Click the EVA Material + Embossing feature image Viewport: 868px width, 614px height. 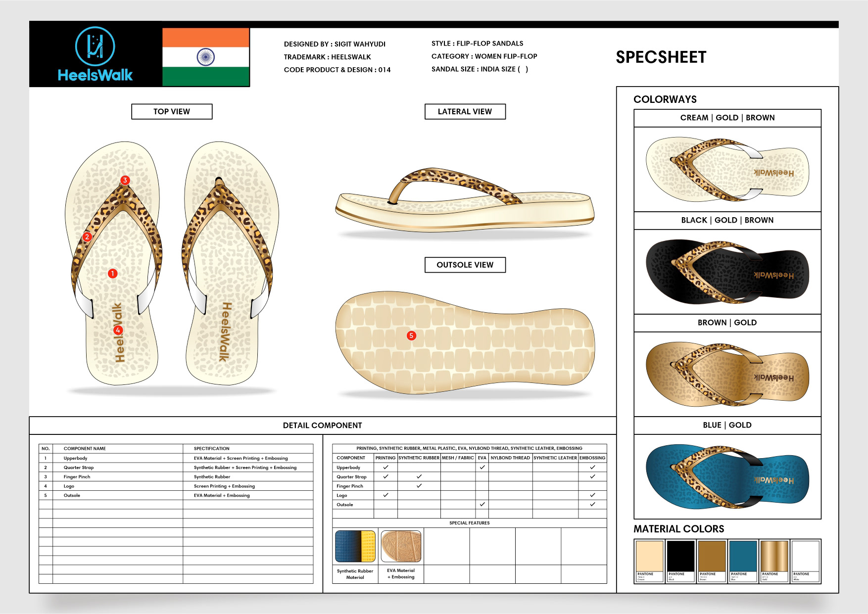click(401, 546)
